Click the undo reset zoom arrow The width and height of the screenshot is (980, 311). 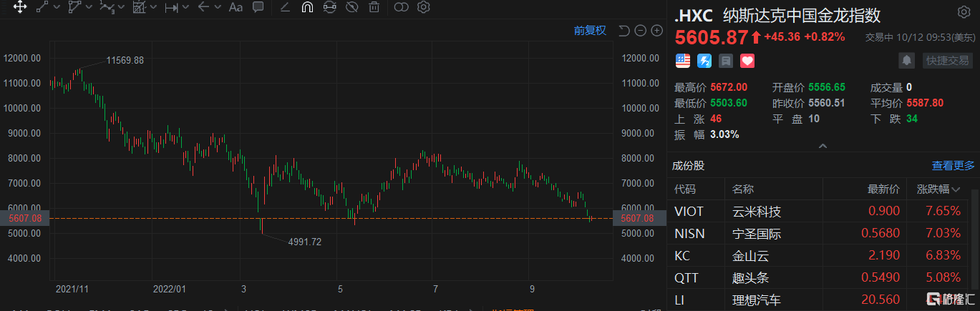[x=624, y=30]
